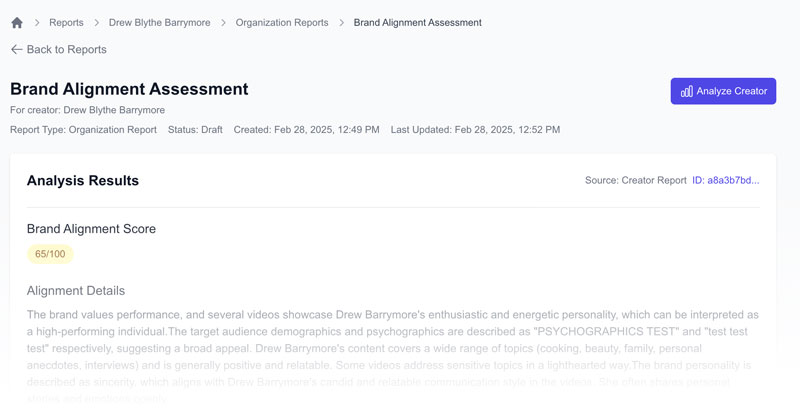Click the Last Updated timestamp
The image size is (800, 418).
[x=475, y=129]
